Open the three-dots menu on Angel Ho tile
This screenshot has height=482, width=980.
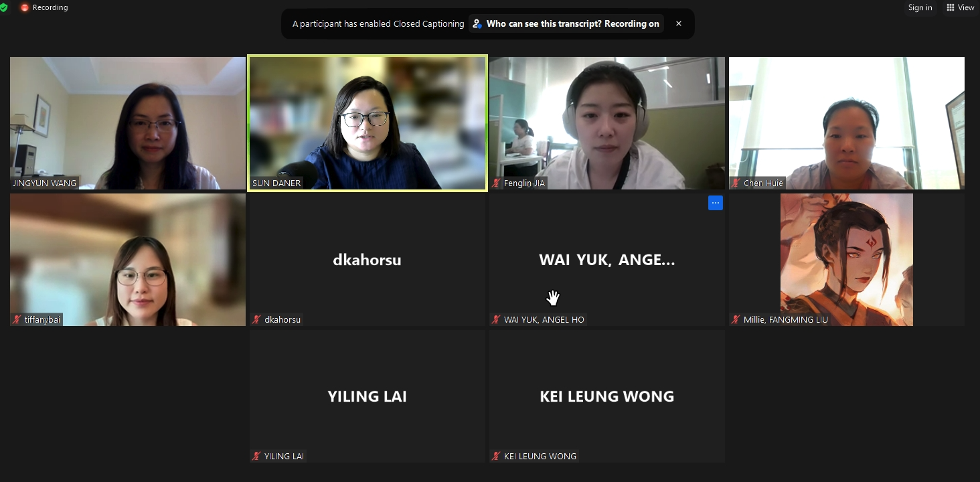[x=715, y=203]
